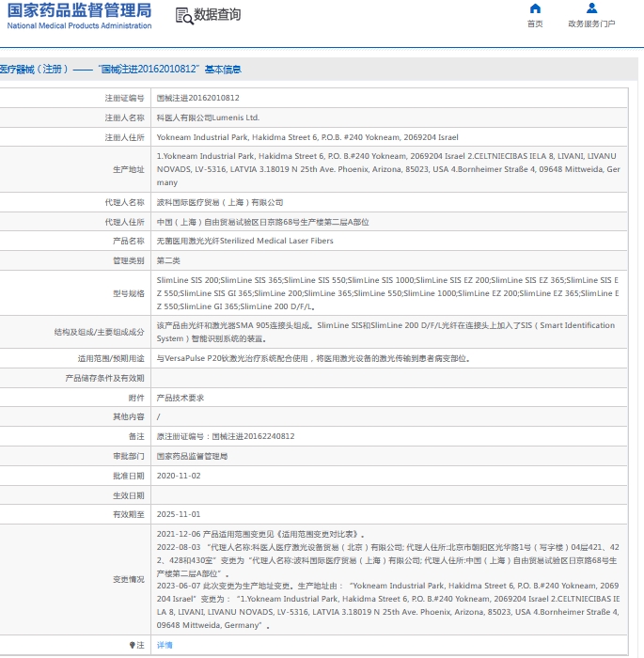This screenshot has width=644, height=658.
Task: Click approving department value 国家药品监督管理局
Action: click(193, 456)
